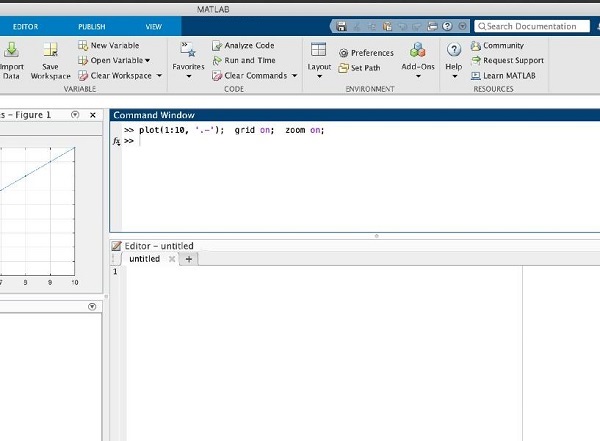The image size is (600, 441).
Task: Open the Layout icon
Action: pyautogui.click(x=319, y=50)
